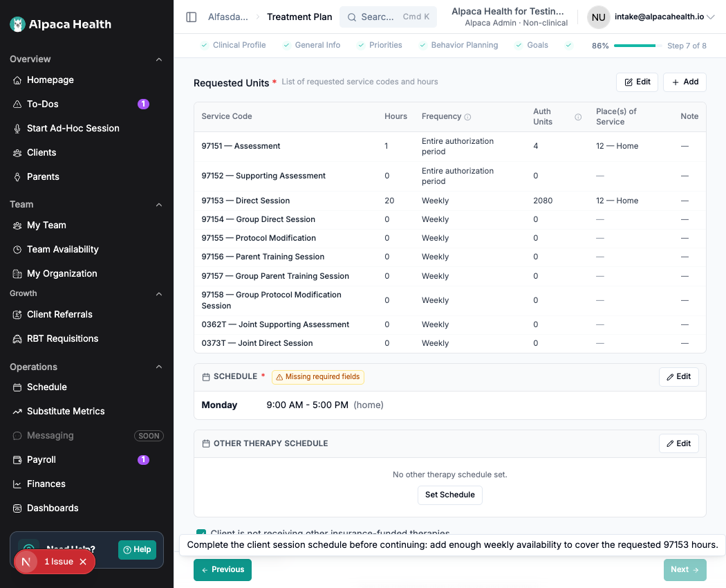Select 97156 — Parent Training Session
Viewport: 726px width, 588px height.
click(449, 257)
